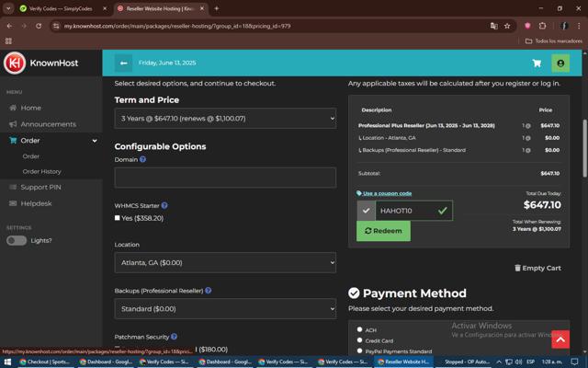Screen dimensions: 588x368
Task: Open the Term and Price dropdown
Action: (x=225, y=119)
